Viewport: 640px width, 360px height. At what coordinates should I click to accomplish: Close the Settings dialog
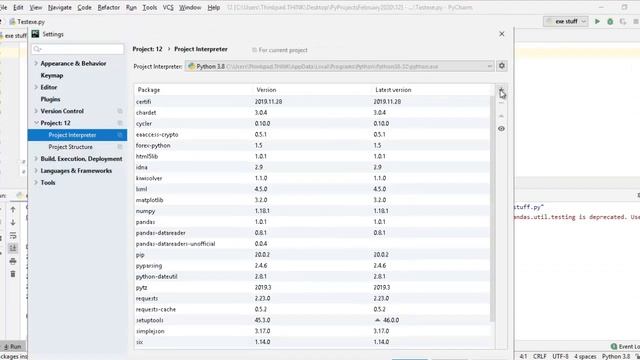(x=502, y=34)
